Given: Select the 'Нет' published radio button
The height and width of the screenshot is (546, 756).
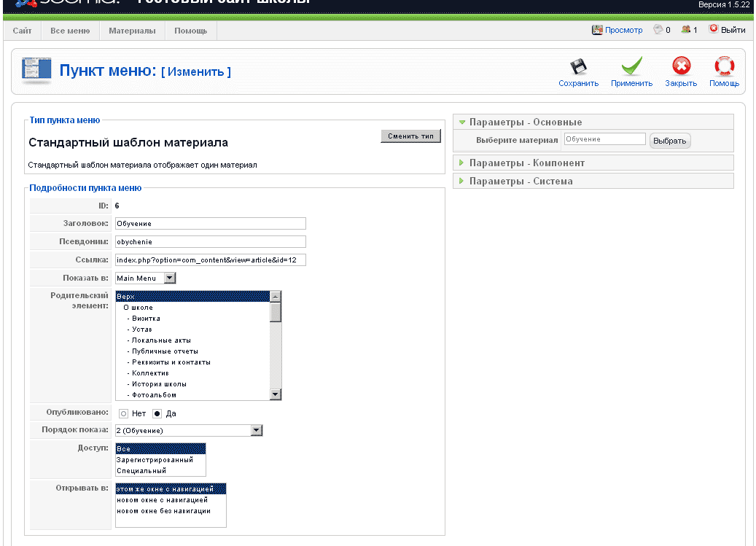Looking at the screenshot, I should click(123, 413).
